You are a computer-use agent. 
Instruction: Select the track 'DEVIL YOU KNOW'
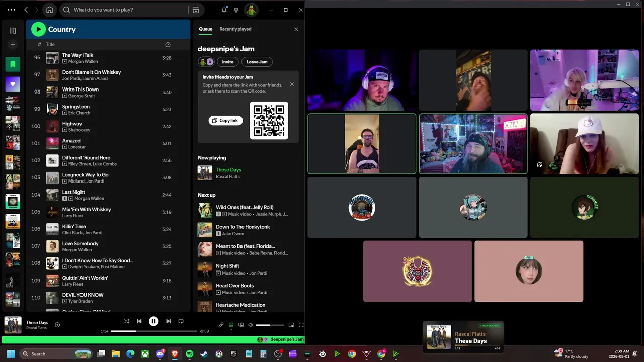pos(83,295)
